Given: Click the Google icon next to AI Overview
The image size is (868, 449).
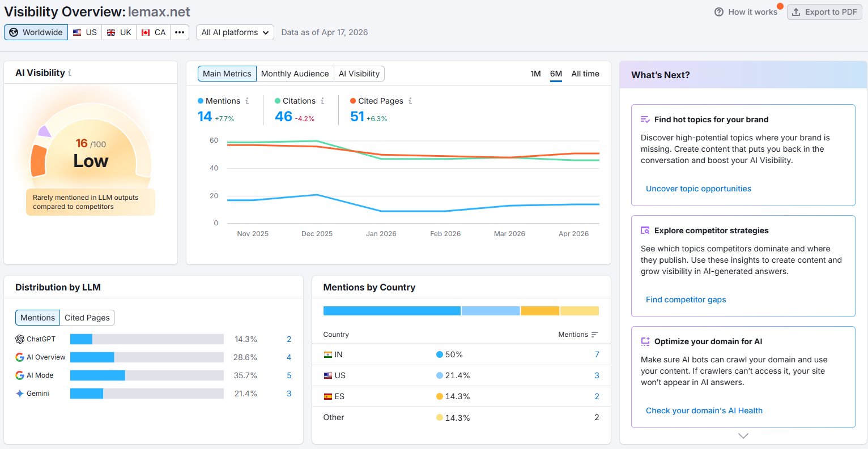Looking at the screenshot, I should [x=20, y=357].
